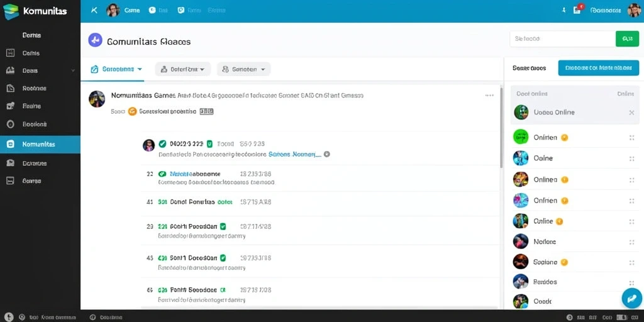Click the drag handle on the Norlore row
The width and height of the screenshot is (644, 322).
point(631,242)
